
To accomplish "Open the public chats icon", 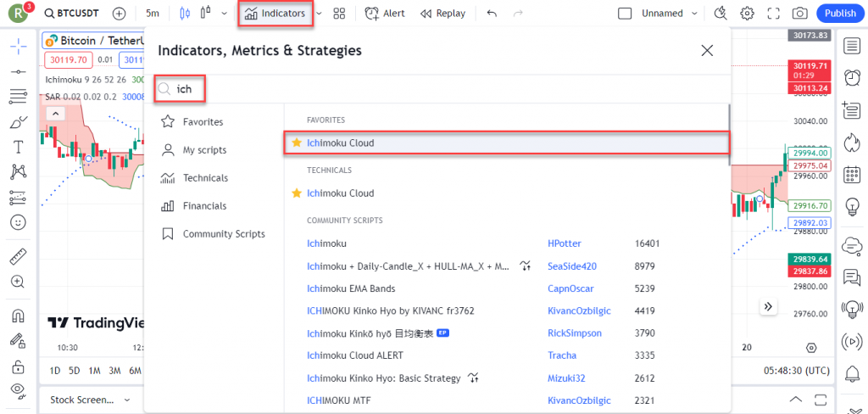I will tap(850, 245).
